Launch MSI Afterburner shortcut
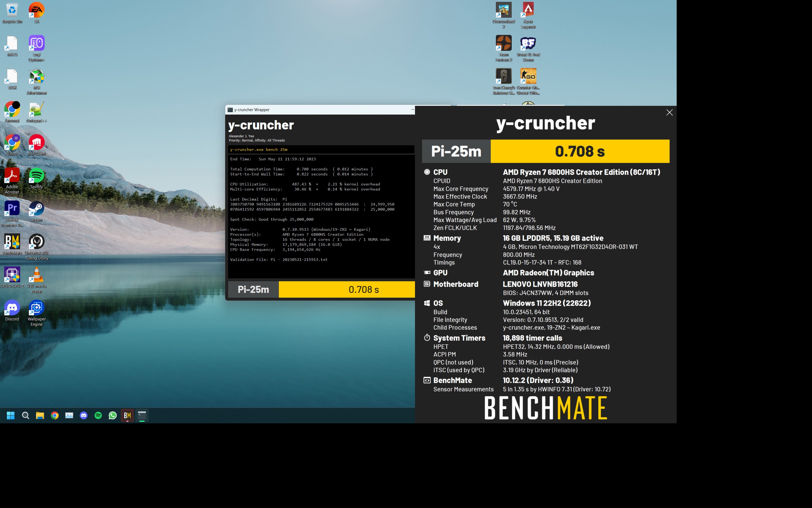Image resolution: width=812 pixels, height=508 pixels. (36, 82)
